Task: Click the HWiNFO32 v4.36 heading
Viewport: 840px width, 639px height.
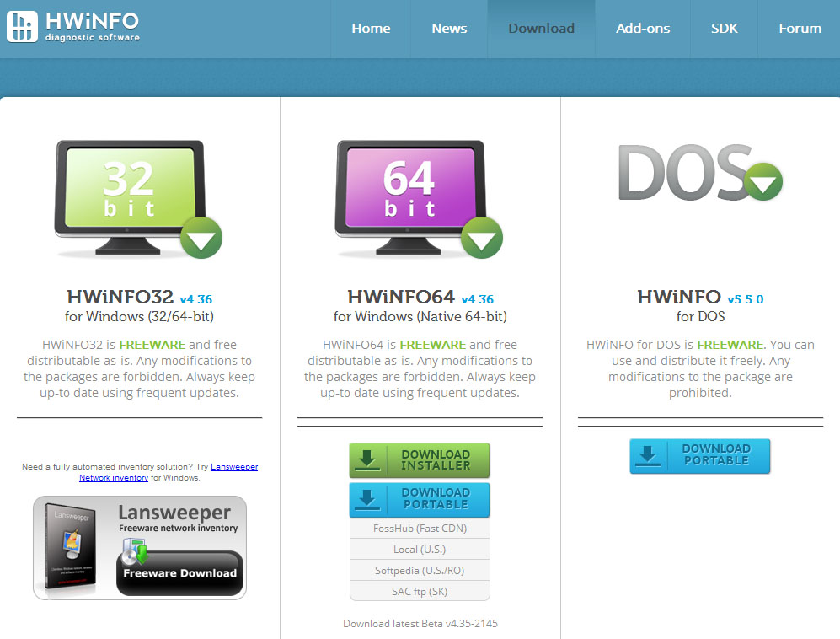Action: 139,297
